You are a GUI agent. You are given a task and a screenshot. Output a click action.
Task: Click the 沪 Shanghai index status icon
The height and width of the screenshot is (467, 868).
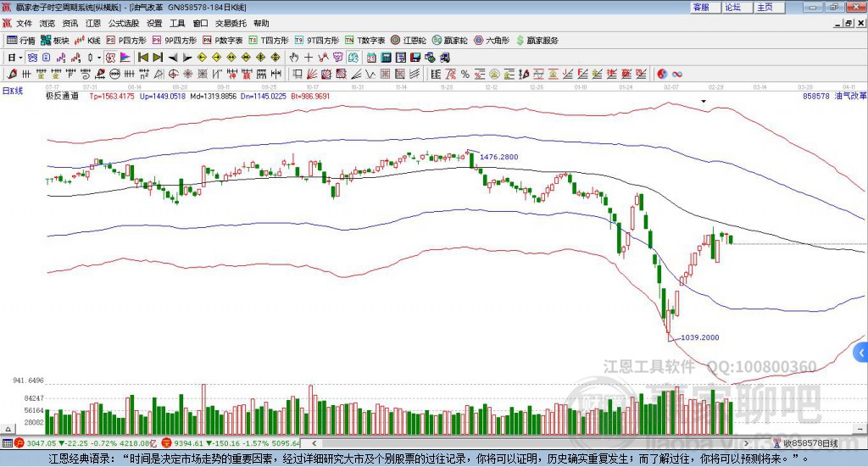point(19,443)
